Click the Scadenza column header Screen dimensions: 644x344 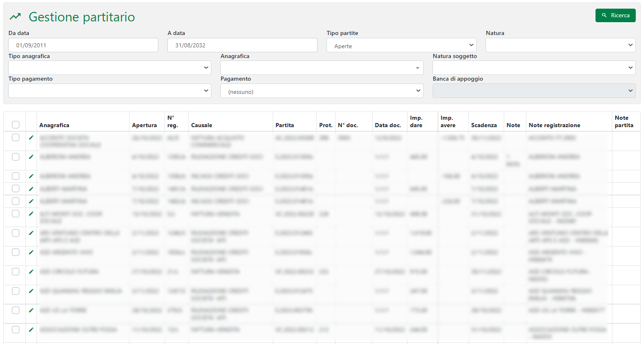[484, 125]
